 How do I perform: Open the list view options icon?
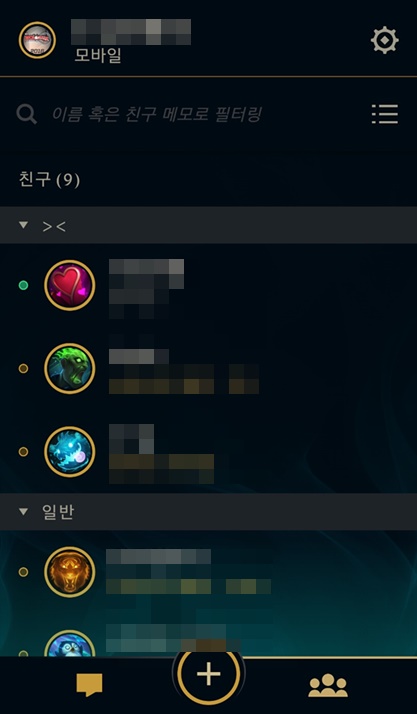385,114
